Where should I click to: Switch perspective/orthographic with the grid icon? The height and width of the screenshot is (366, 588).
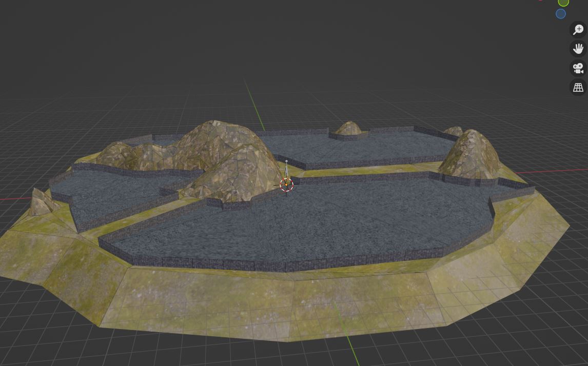578,87
